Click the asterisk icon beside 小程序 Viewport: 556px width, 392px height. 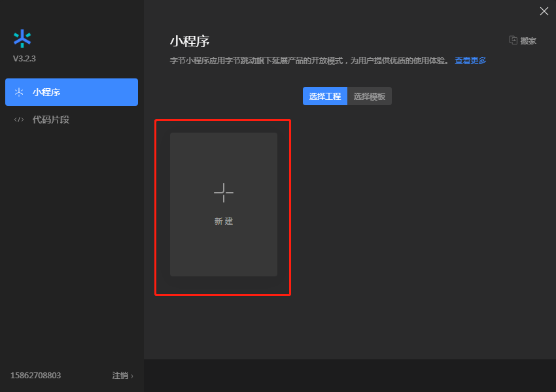click(19, 92)
